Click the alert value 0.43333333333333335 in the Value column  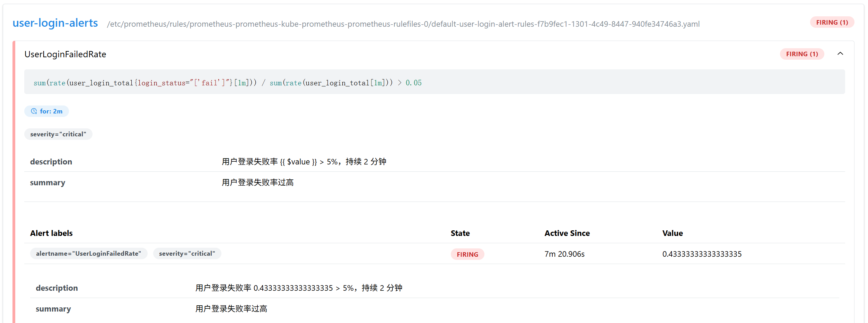(702, 254)
